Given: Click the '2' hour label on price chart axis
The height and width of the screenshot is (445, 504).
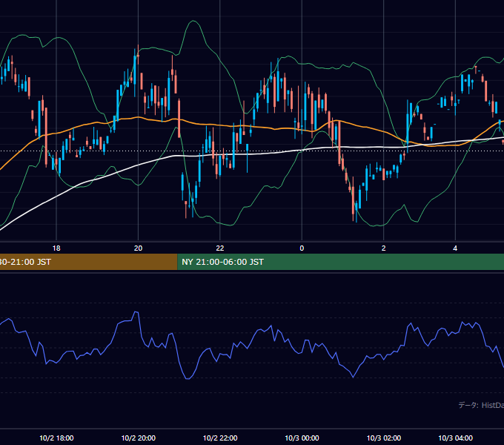Looking at the screenshot, I should coord(383,248).
